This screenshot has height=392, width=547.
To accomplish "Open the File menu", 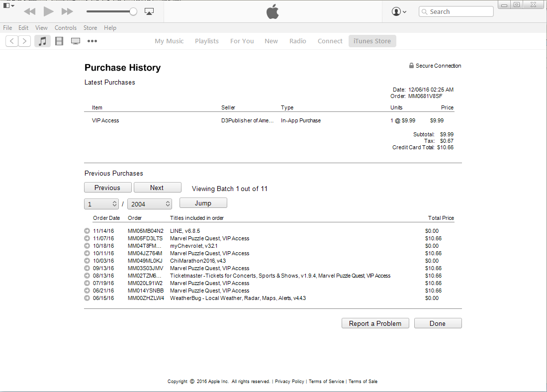I will point(7,28).
